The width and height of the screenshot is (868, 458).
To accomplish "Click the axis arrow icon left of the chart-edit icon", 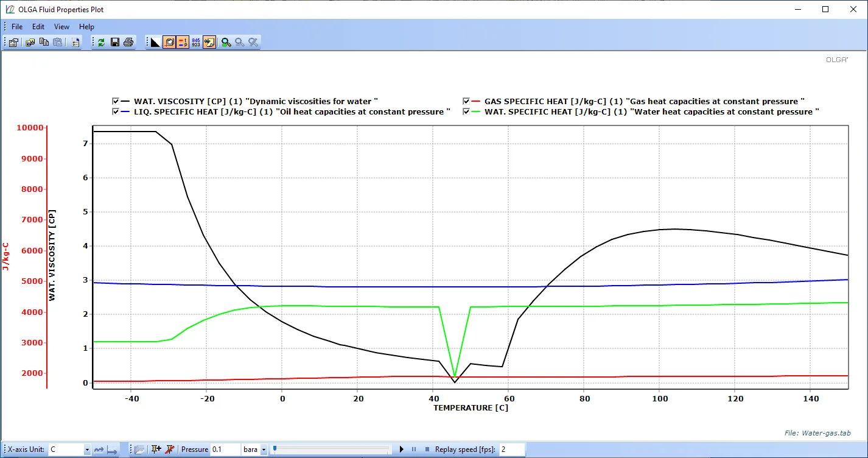I will pyautogui.click(x=113, y=449).
